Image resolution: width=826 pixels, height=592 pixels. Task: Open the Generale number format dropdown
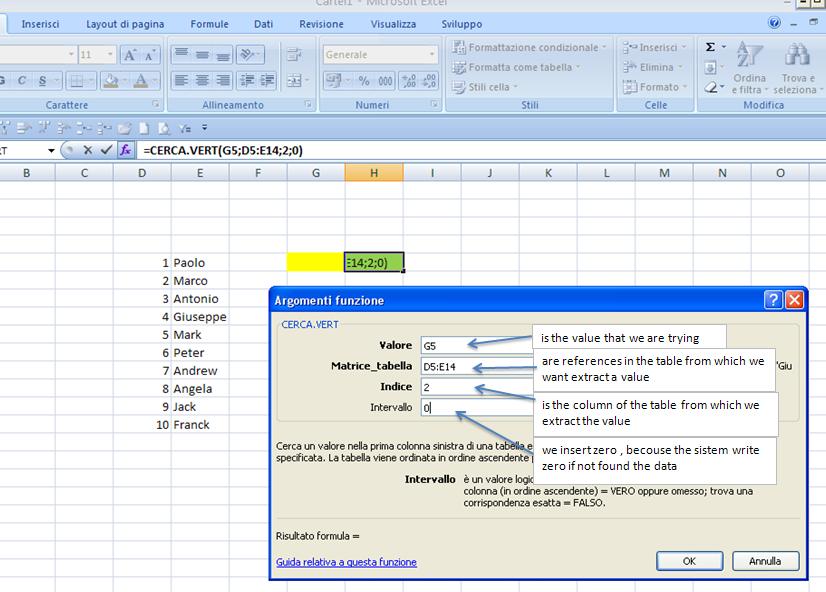click(433, 54)
